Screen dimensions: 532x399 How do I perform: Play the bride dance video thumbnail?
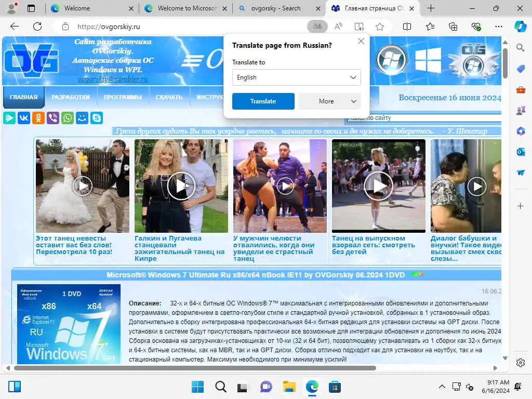tap(83, 186)
